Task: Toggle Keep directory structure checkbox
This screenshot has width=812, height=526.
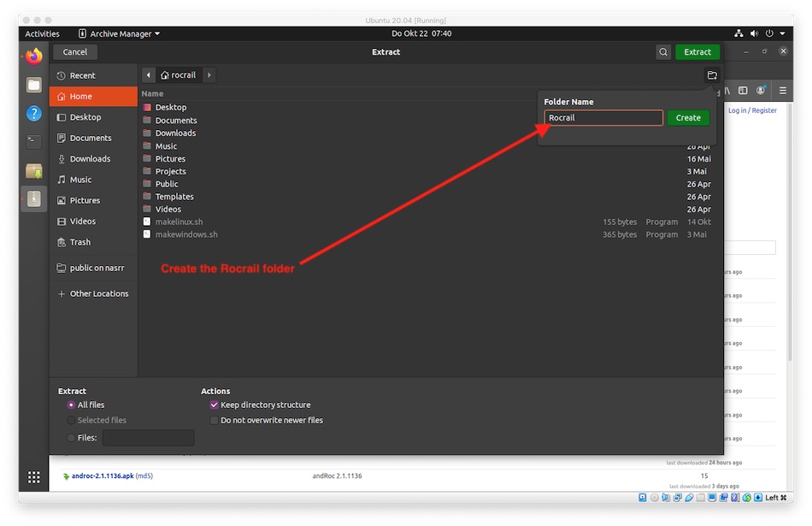Action: [x=214, y=405]
